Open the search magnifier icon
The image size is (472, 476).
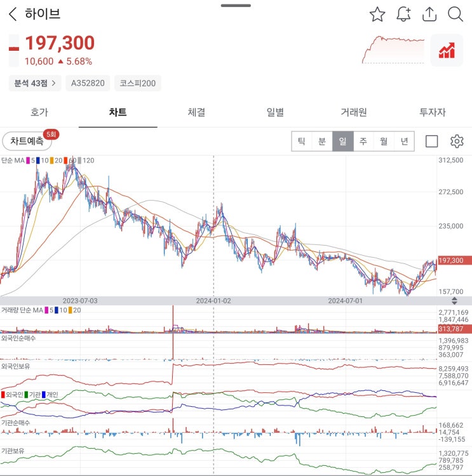(x=455, y=14)
